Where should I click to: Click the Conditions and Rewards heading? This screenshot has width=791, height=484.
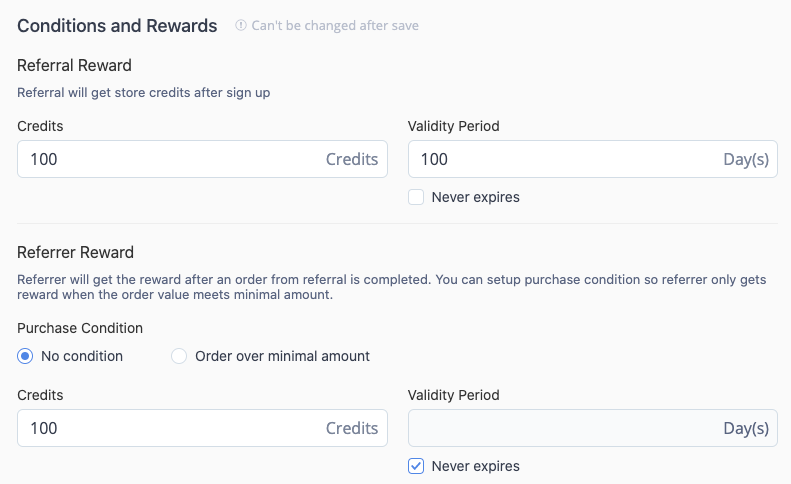(117, 26)
